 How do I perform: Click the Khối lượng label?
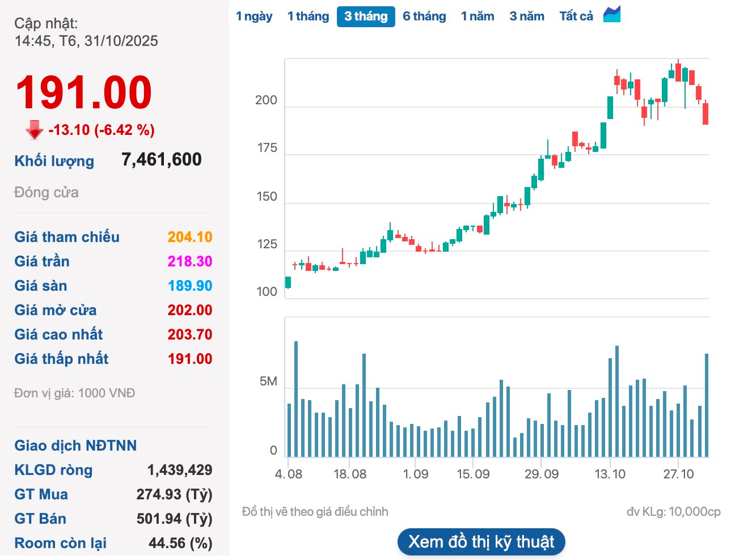tap(54, 161)
